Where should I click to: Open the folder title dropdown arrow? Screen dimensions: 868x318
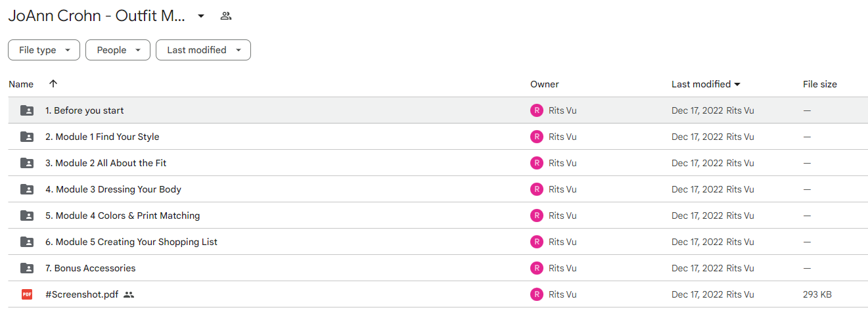tap(201, 16)
